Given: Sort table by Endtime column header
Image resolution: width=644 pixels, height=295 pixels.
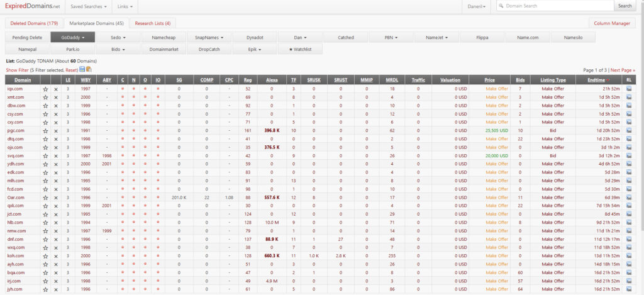Looking at the screenshot, I should tap(596, 80).
